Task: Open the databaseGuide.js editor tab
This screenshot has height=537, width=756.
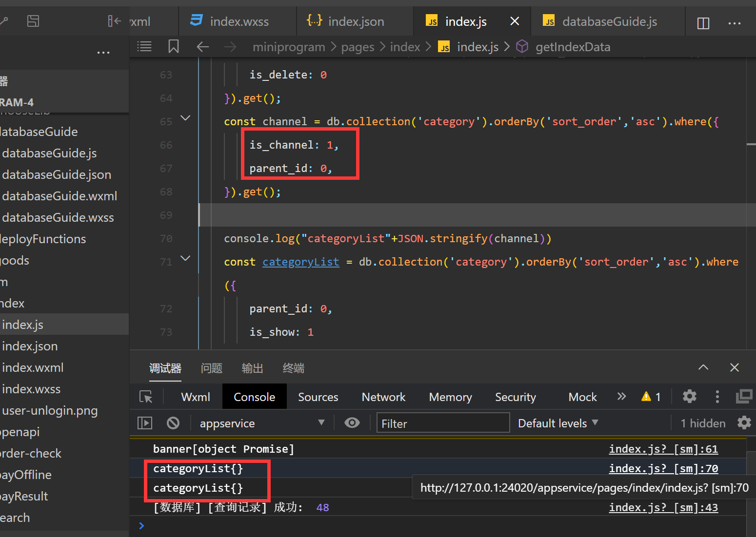Action: point(609,21)
